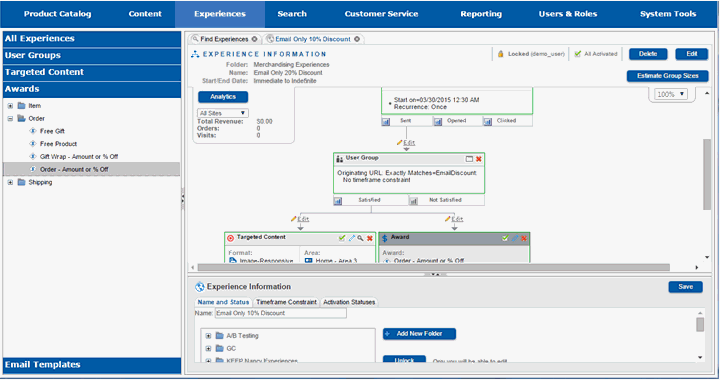Open the System Tools menu
The image size is (720, 380).
(x=668, y=14)
